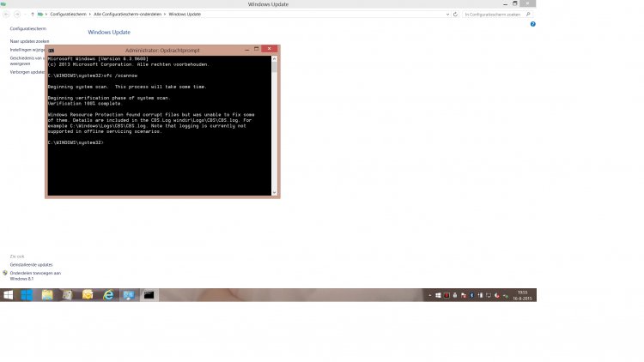Open File Explorer from the taskbar
This screenshot has width=644, height=362.
pyautogui.click(x=47, y=295)
